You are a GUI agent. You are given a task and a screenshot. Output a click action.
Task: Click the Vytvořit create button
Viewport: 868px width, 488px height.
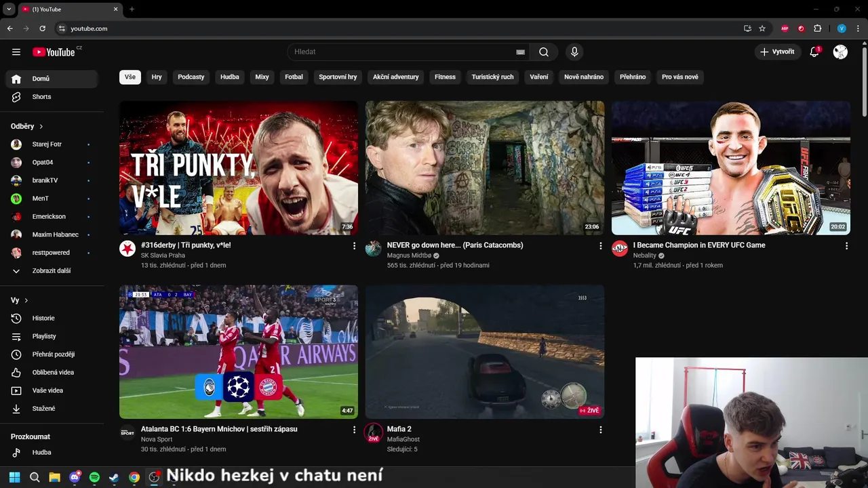(x=777, y=52)
